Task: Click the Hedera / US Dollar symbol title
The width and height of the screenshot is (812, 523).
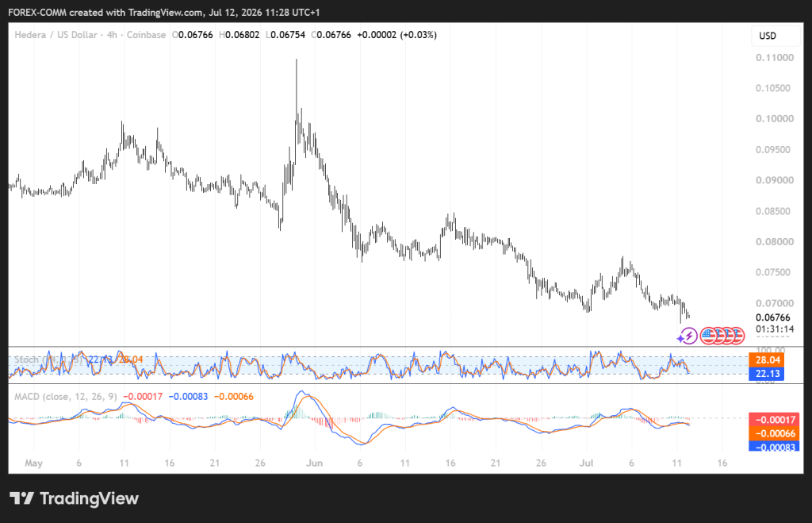Action: pos(56,35)
